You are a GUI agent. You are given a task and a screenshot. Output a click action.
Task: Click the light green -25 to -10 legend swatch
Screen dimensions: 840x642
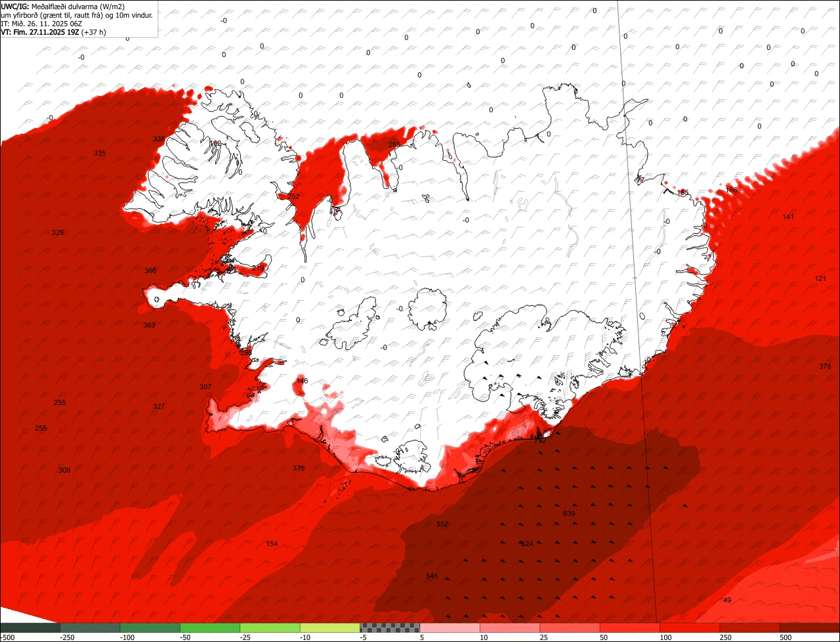point(270,628)
